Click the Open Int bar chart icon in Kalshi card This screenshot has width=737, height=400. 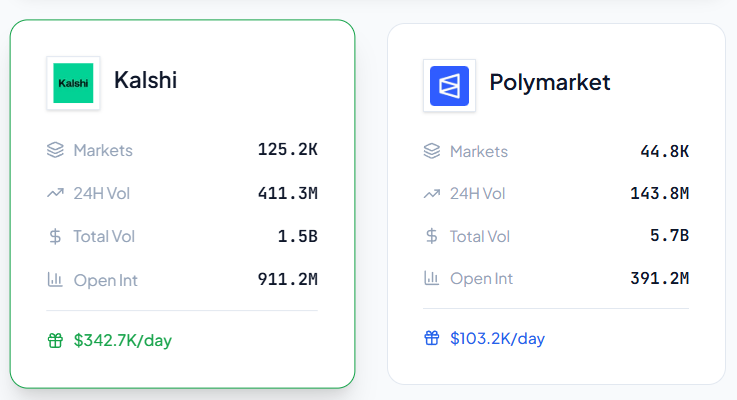tap(55, 280)
